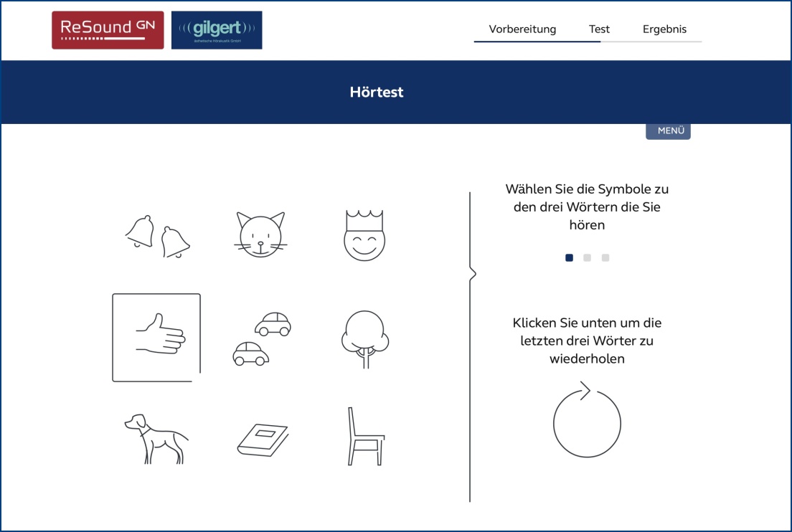This screenshot has height=532, width=792.
Task: Replay the last three words
Action: 587,423
